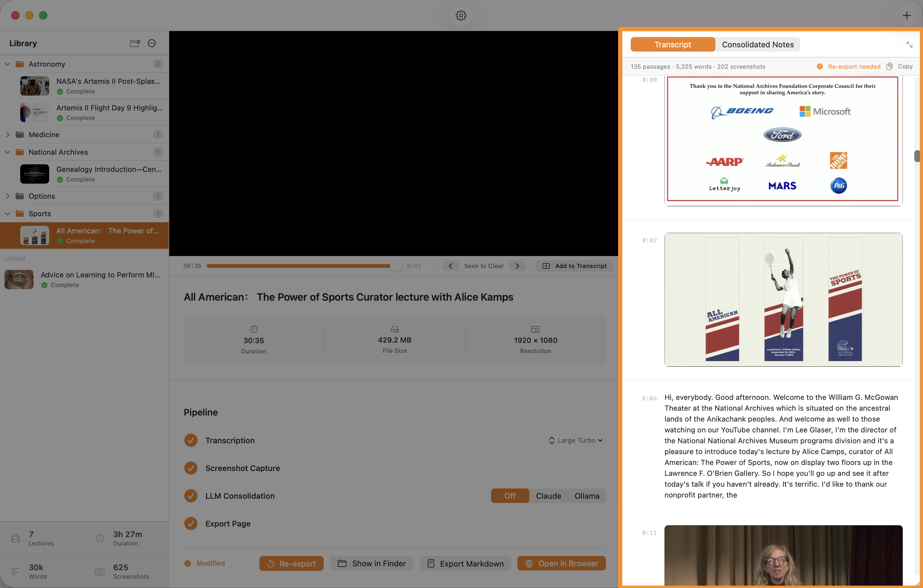This screenshot has width=923, height=588.
Task: Seek to previous clear frame arrow
Action: [x=450, y=266]
